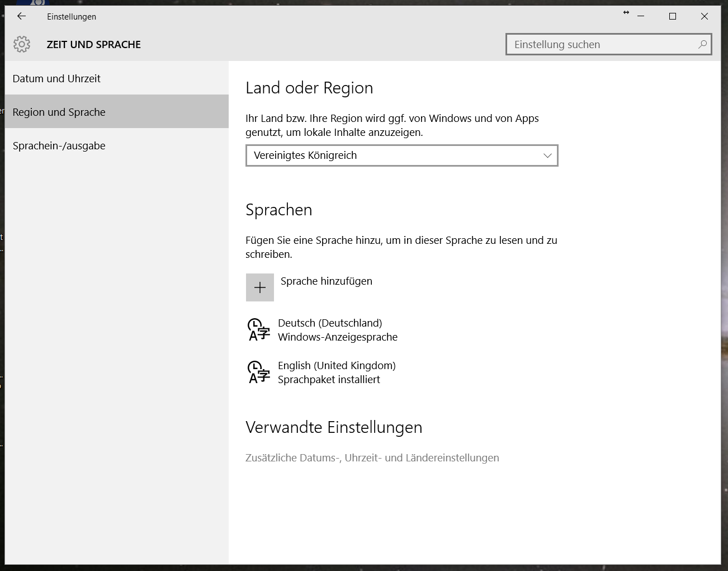Click the search magnifier icon
Viewport: 728px width, 571px height.
703,44
